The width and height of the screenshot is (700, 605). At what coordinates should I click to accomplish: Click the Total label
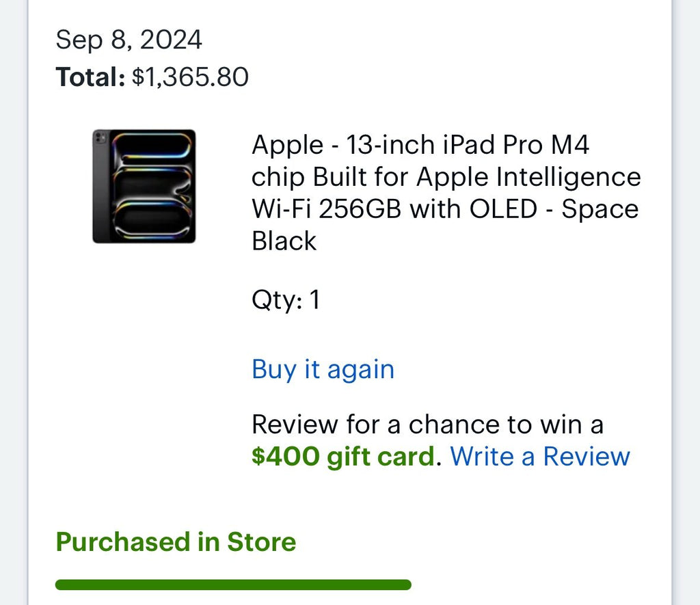[x=92, y=77]
